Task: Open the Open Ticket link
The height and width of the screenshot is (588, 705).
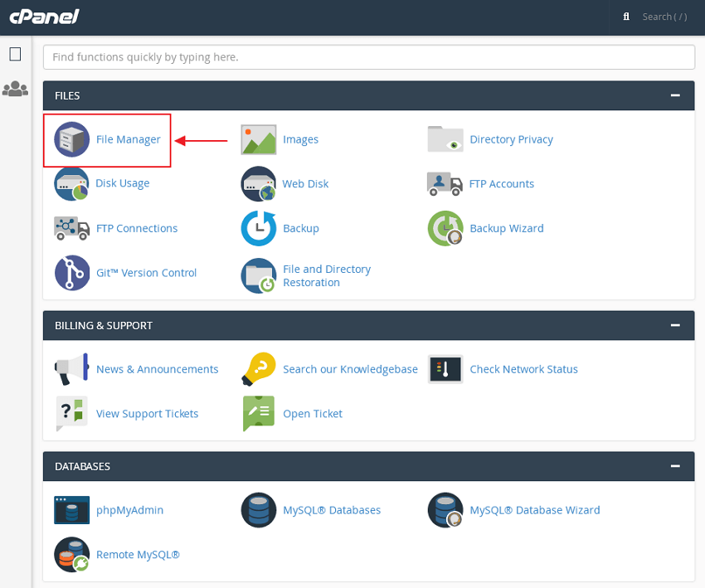Action: 313,414
